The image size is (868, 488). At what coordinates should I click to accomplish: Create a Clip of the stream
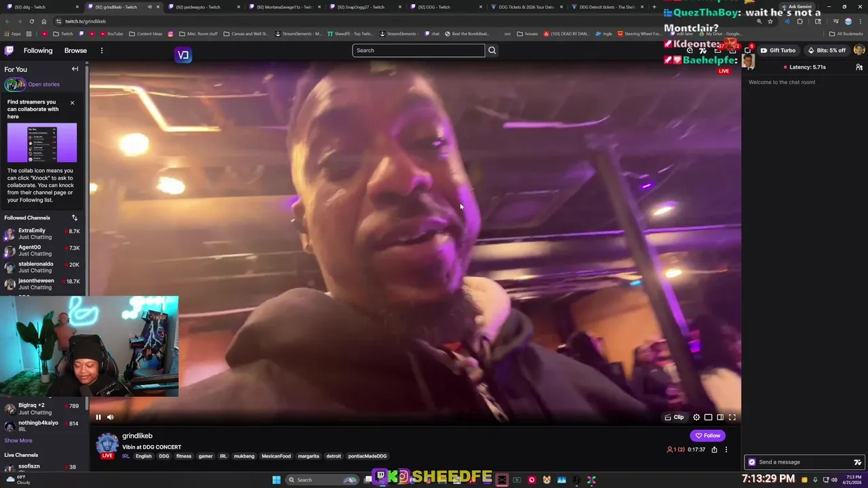(x=674, y=417)
